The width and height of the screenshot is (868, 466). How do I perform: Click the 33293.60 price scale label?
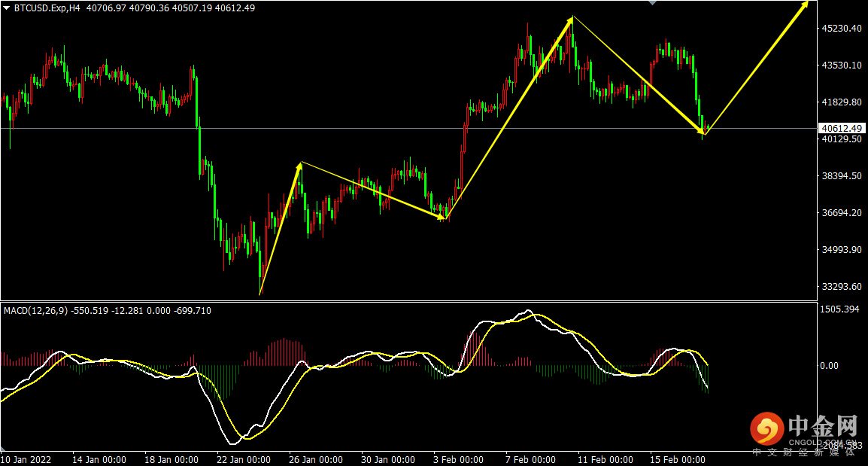[842, 287]
